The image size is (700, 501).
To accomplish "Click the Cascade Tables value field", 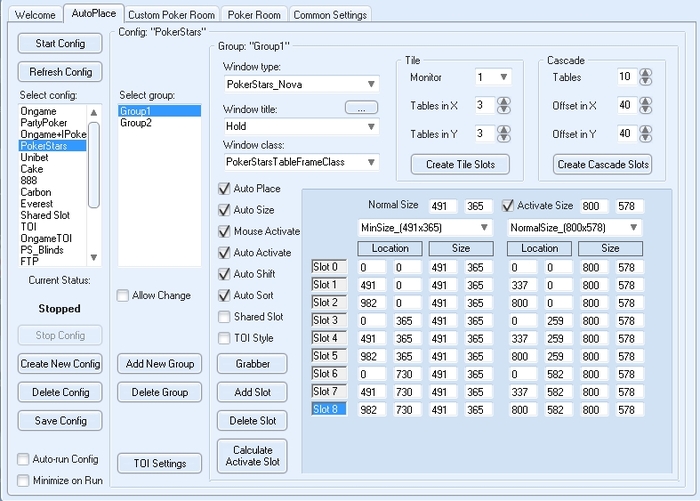I will (627, 77).
